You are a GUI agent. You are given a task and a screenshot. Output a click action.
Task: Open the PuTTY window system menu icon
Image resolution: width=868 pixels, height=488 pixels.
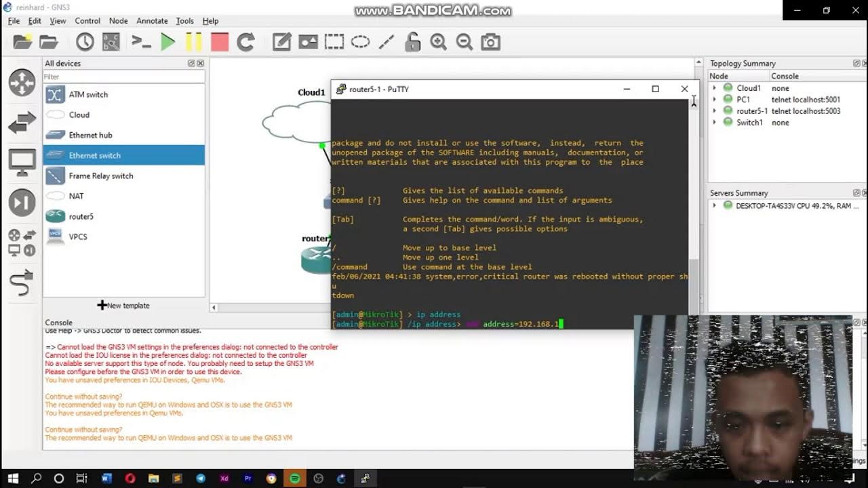click(341, 89)
